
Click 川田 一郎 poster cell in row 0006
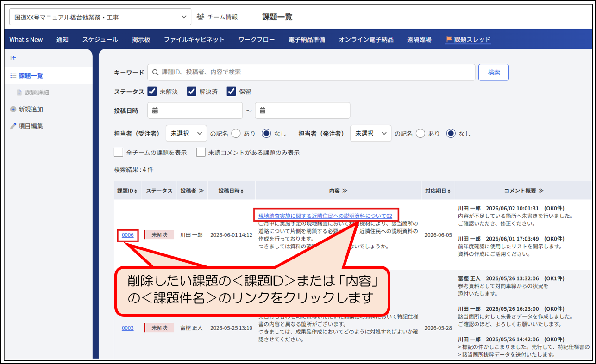192,235
